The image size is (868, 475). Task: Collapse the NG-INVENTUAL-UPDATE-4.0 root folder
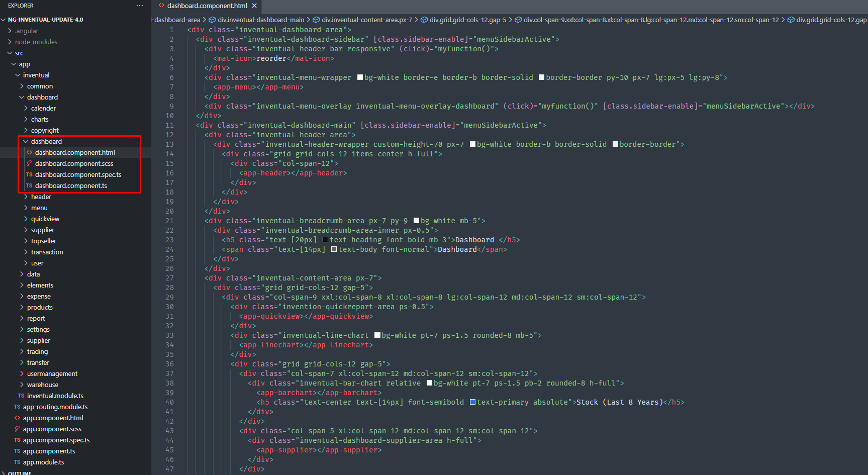click(4, 20)
